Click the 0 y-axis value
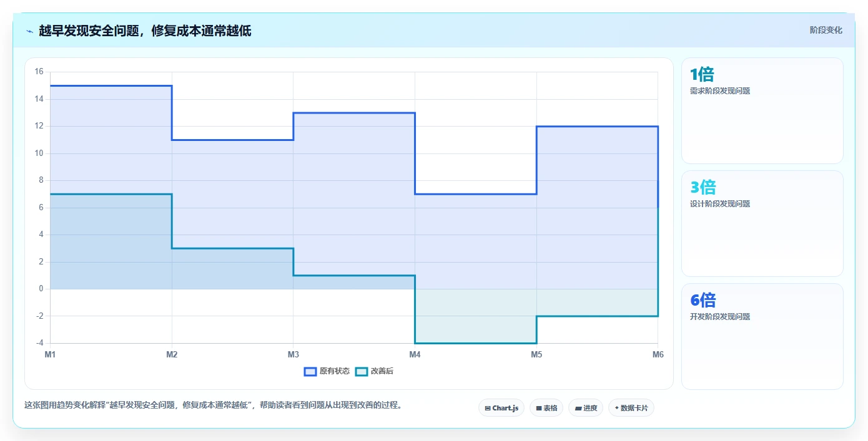868x441 pixels. tap(41, 289)
